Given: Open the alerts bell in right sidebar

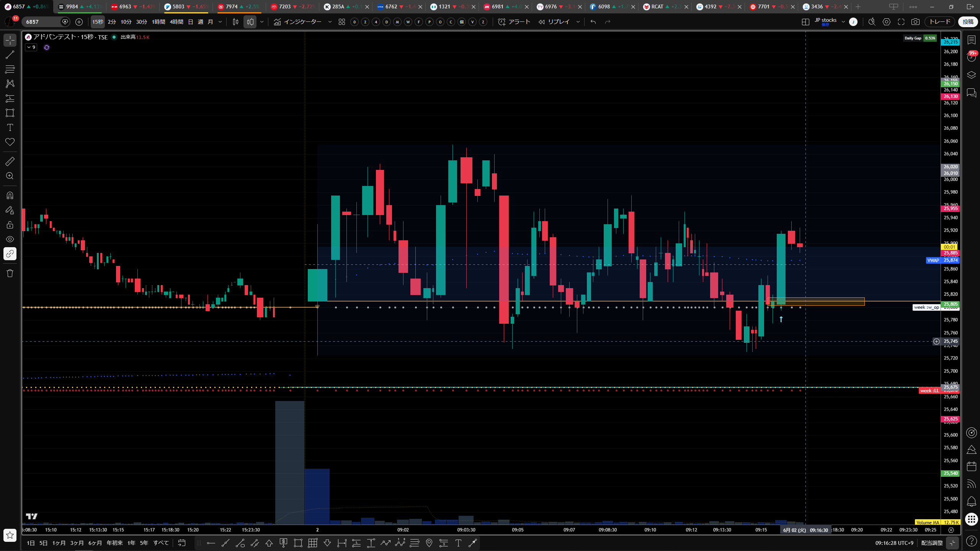Looking at the screenshot, I should coord(972,501).
